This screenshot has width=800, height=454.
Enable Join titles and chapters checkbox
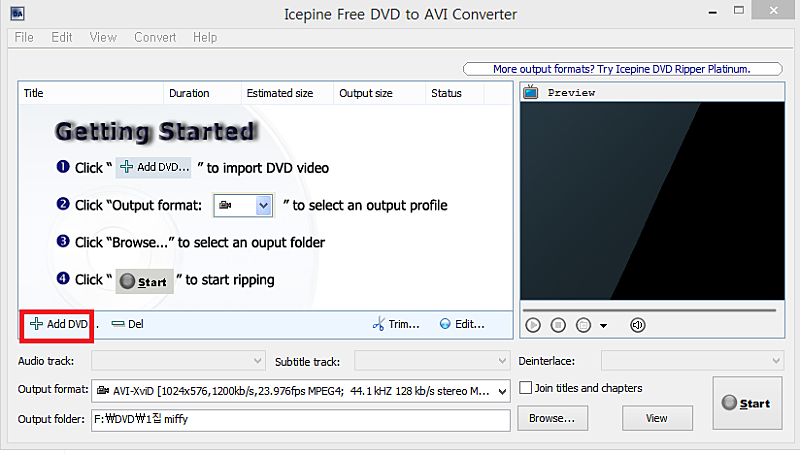click(x=526, y=388)
